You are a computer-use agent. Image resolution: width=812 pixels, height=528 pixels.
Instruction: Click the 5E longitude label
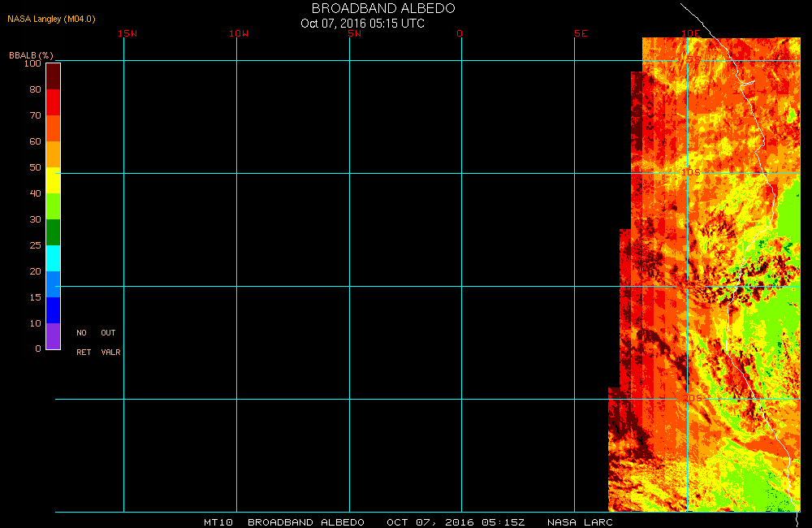[581, 33]
